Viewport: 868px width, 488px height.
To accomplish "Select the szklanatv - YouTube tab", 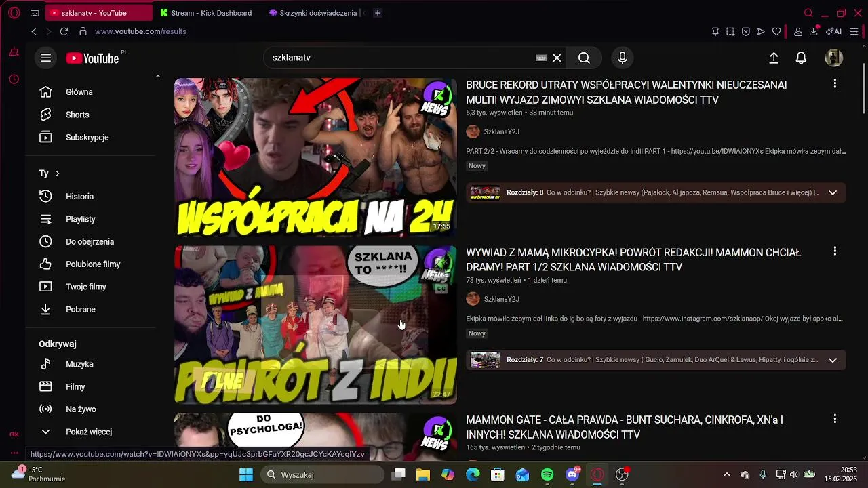I will point(100,13).
